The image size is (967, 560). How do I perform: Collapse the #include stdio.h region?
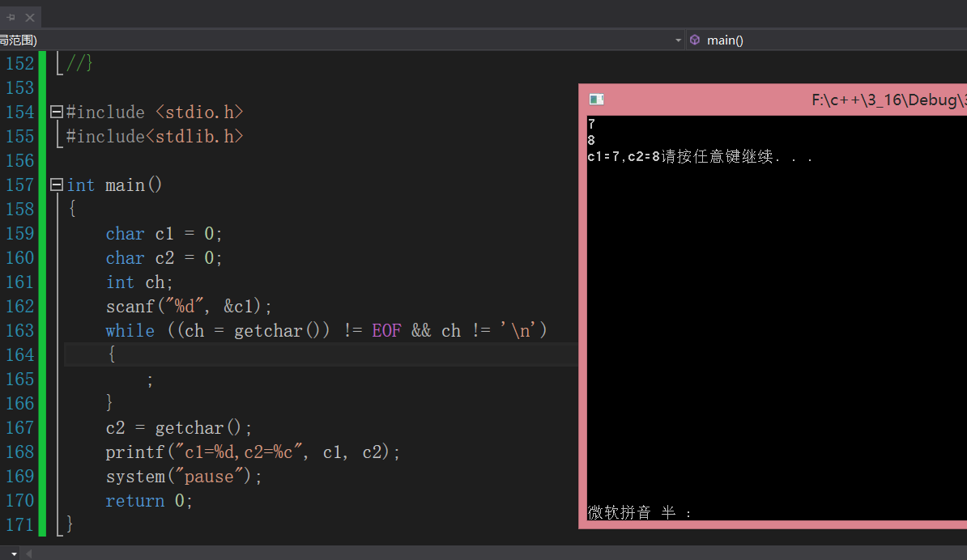(55, 112)
